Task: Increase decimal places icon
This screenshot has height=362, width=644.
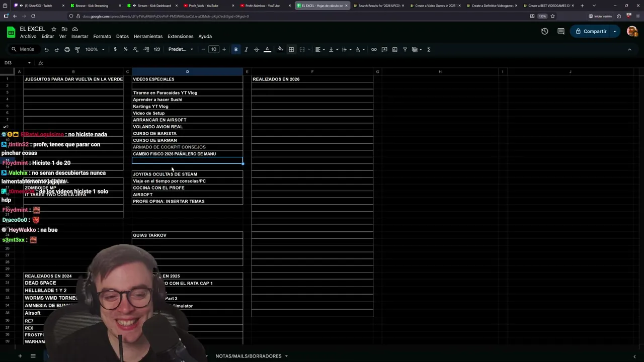Action: coord(146,49)
